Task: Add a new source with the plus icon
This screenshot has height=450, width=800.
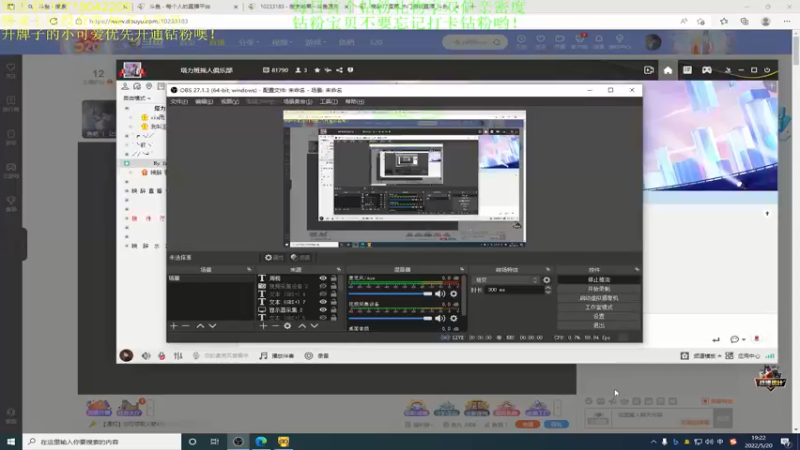Action: [263, 326]
